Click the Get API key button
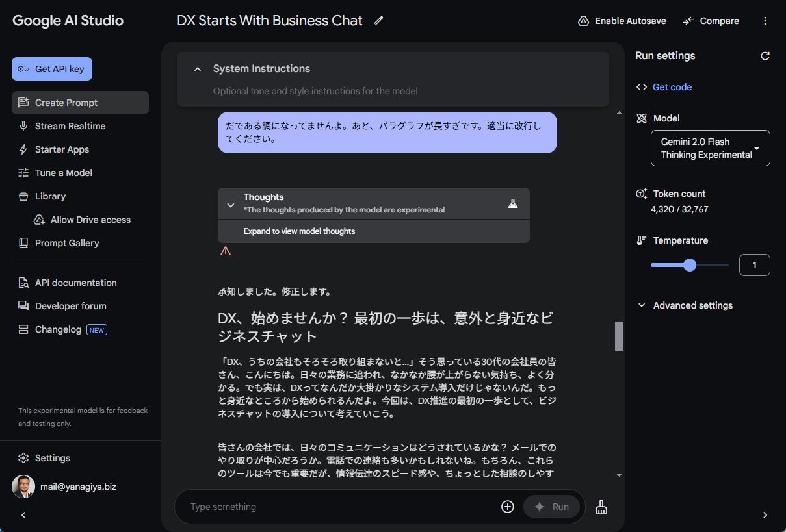Viewport: 786px width, 532px height. click(52, 69)
